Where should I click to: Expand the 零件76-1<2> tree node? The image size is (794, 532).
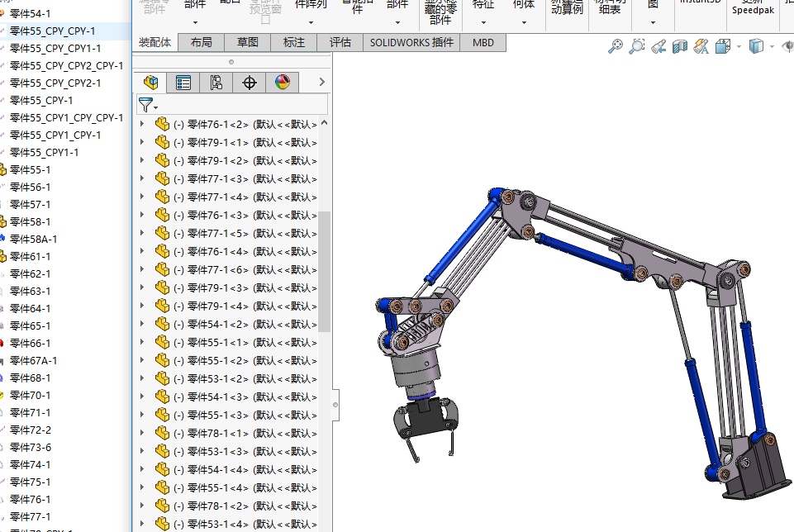pyautogui.click(x=142, y=124)
